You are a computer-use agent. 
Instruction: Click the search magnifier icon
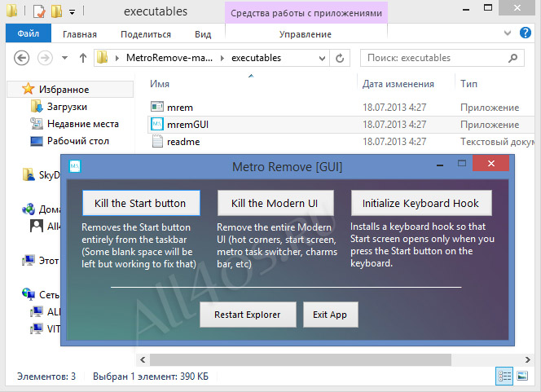pyautogui.click(x=513, y=58)
